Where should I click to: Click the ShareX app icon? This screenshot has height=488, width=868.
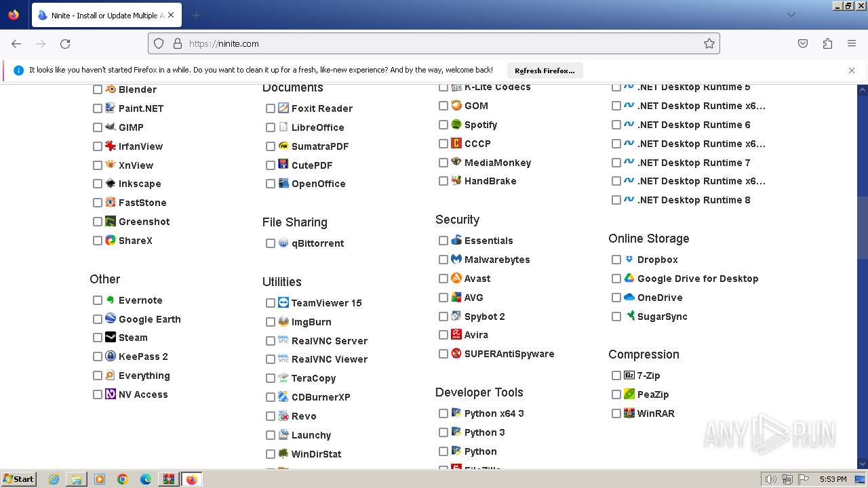click(111, 240)
